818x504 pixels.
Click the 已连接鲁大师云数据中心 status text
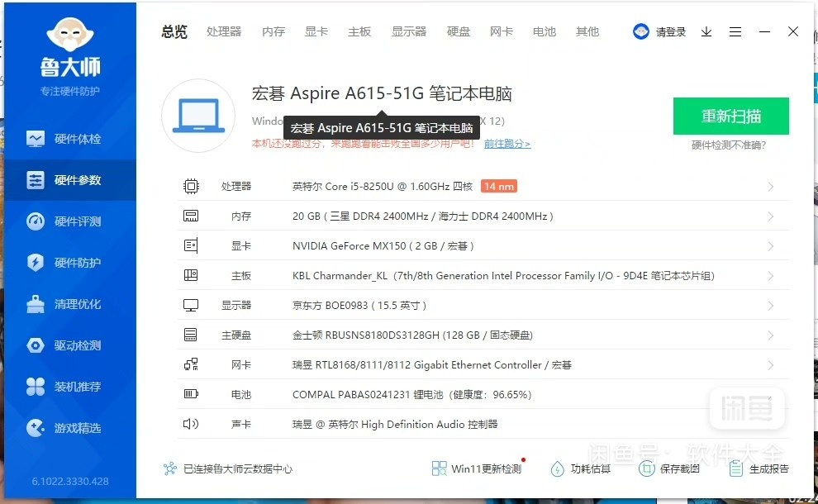pos(238,468)
